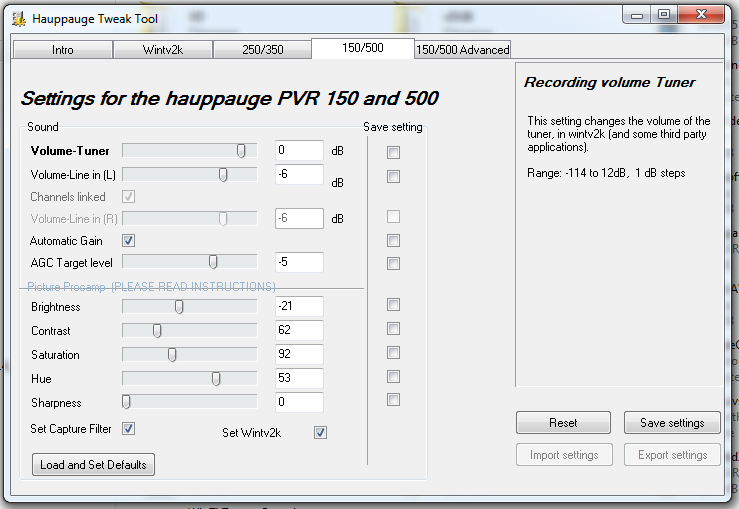Switch to the Intro tab
The width and height of the screenshot is (739, 509).
pyautogui.click(x=63, y=49)
